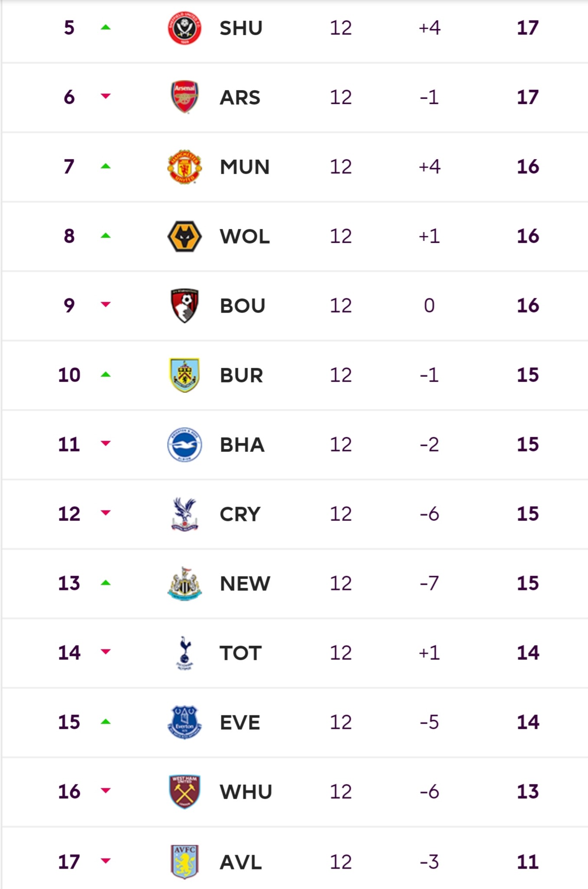The width and height of the screenshot is (588, 889).
Task: Click the Everton club crest
Action: pyautogui.click(x=184, y=722)
